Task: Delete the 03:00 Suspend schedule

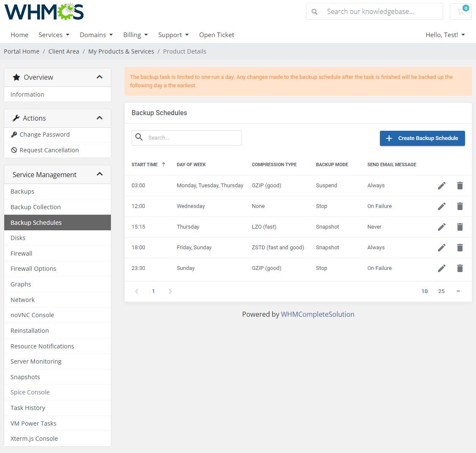Action: [460, 186]
